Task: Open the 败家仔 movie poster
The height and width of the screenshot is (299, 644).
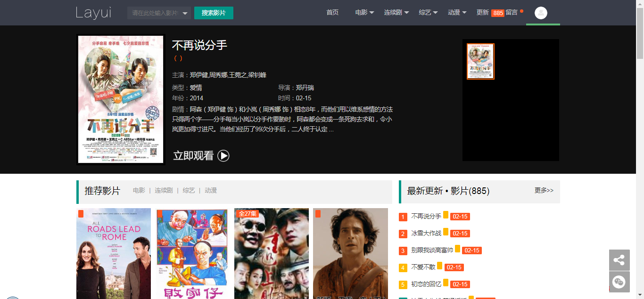Action: click(192, 253)
